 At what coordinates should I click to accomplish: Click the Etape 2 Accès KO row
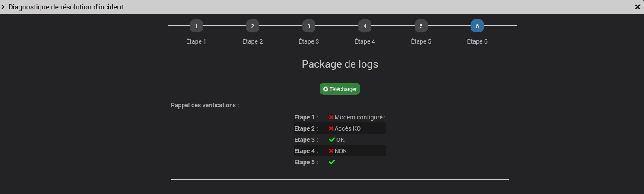340,128
